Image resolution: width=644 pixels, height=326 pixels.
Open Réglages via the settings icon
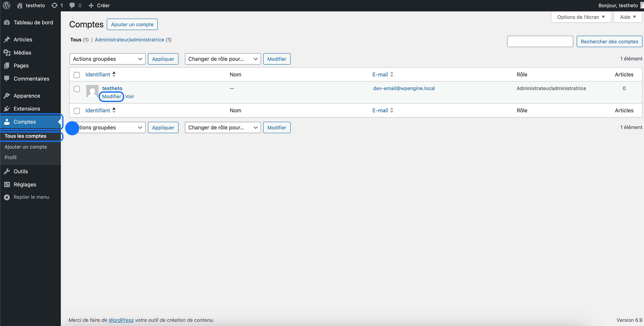(7, 184)
